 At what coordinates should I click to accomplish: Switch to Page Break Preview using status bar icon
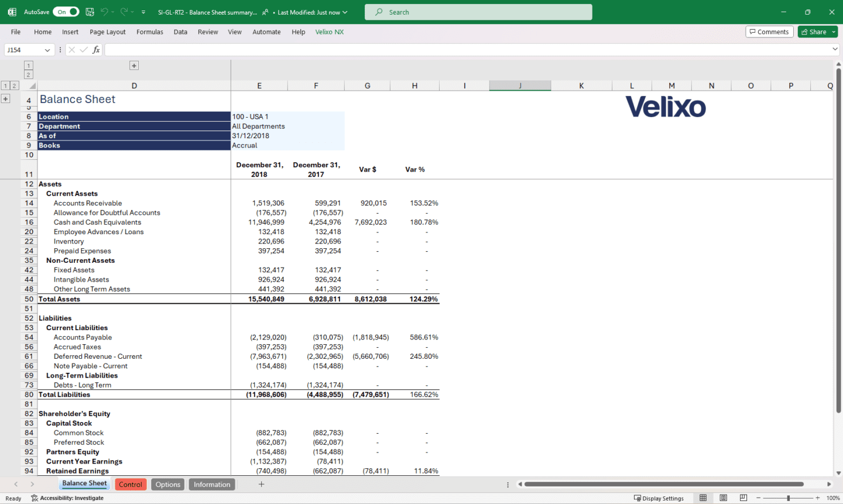(x=742, y=498)
